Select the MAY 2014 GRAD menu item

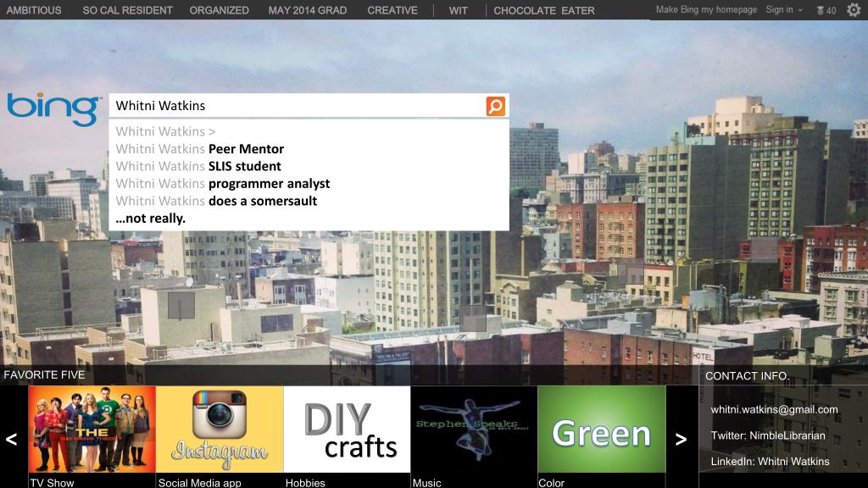tap(307, 10)
